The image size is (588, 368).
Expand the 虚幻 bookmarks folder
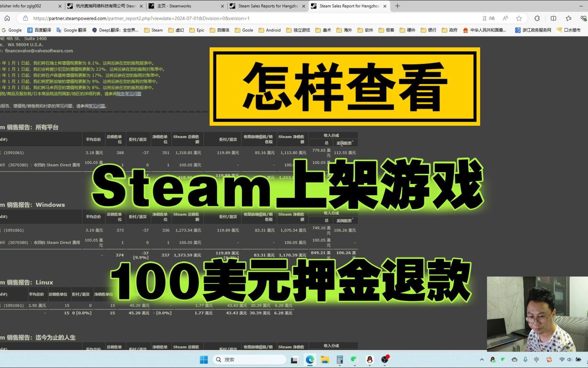coord(176,30)
